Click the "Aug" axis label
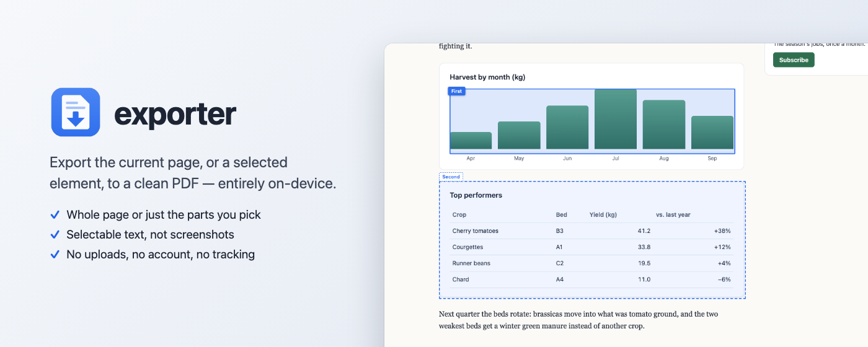 click(x=664, y=159)
